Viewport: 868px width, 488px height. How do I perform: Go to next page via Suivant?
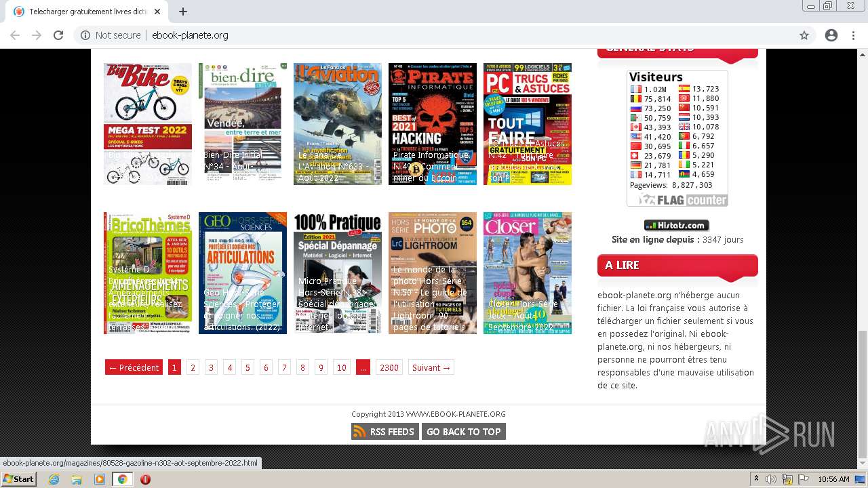point(431,367)
